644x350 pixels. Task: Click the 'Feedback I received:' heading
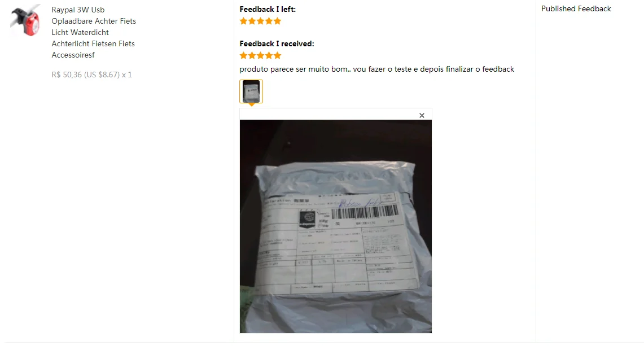(277, 43)
